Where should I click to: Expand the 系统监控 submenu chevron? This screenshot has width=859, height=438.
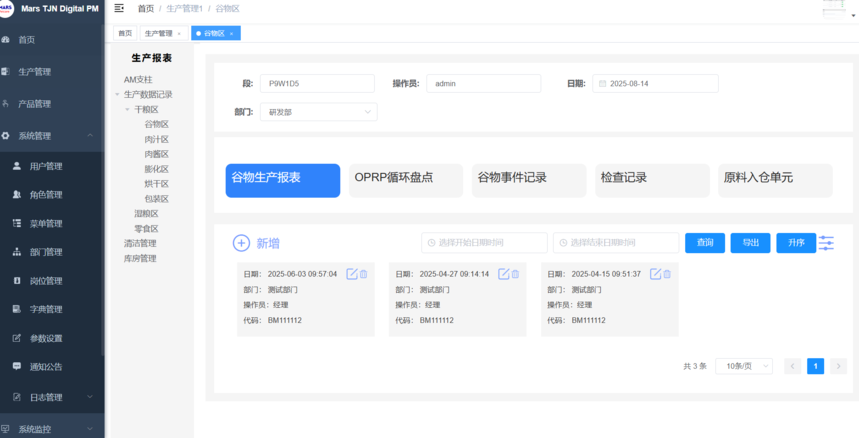tap(90, 429)
